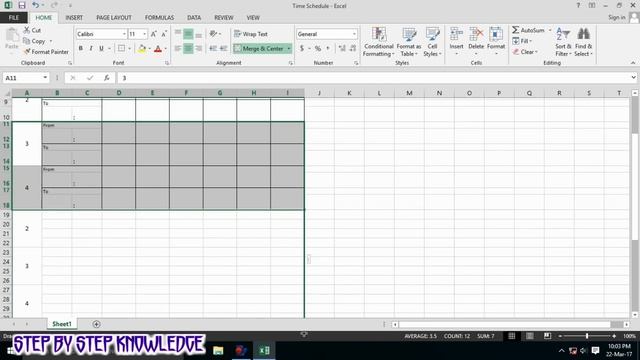Click the Borders icon
This screenshot has width=640, height=360.
[121, 49]
